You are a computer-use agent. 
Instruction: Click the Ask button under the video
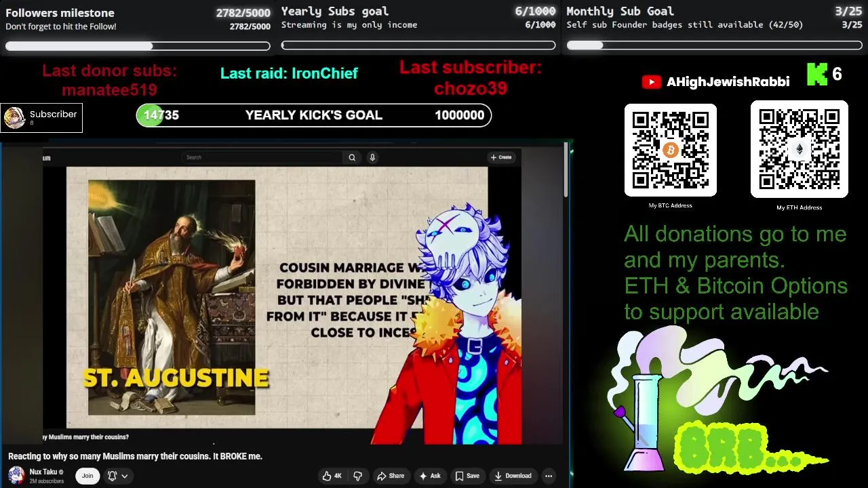(430, 476)
